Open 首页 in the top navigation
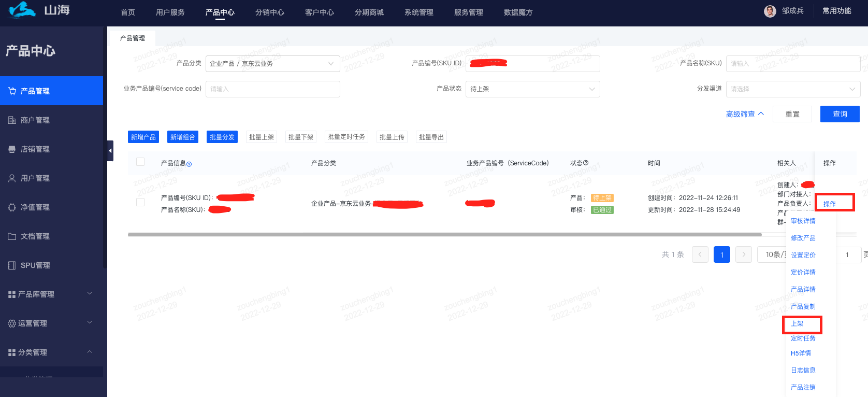Viewport: 868px width, 397px height. point(128,12)
